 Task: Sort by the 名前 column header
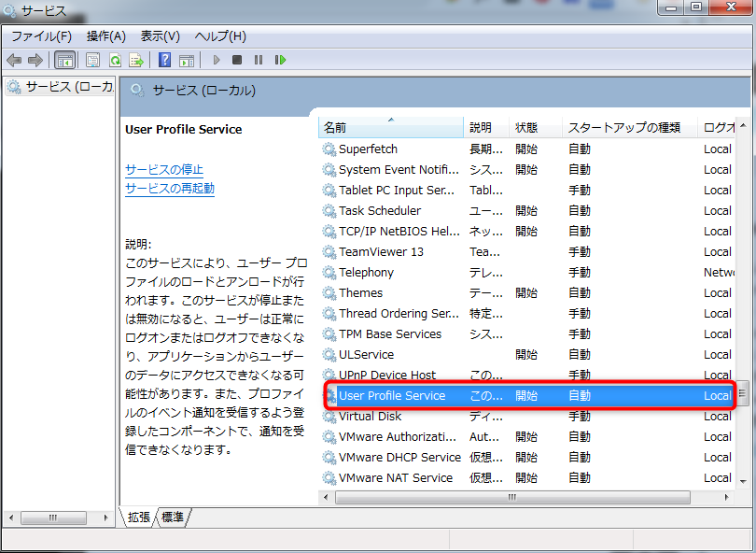(391, 127)
